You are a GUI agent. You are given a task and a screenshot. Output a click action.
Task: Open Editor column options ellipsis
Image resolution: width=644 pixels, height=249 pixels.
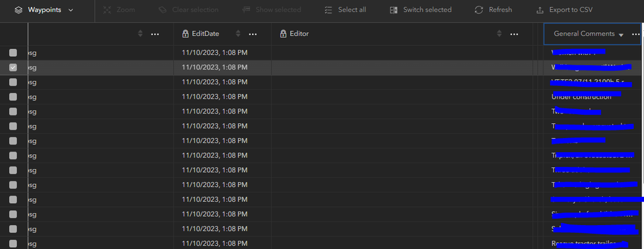pyautogui.click(x=514, y=34)
